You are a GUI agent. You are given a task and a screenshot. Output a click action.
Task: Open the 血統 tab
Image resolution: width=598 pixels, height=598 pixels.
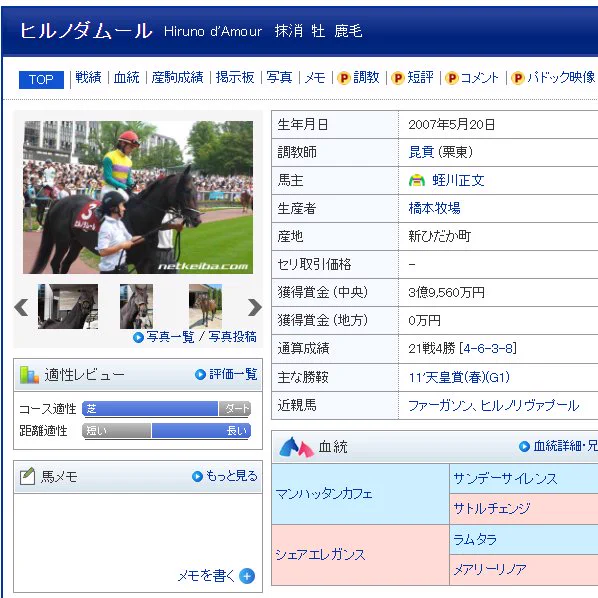tap(127, 77)
